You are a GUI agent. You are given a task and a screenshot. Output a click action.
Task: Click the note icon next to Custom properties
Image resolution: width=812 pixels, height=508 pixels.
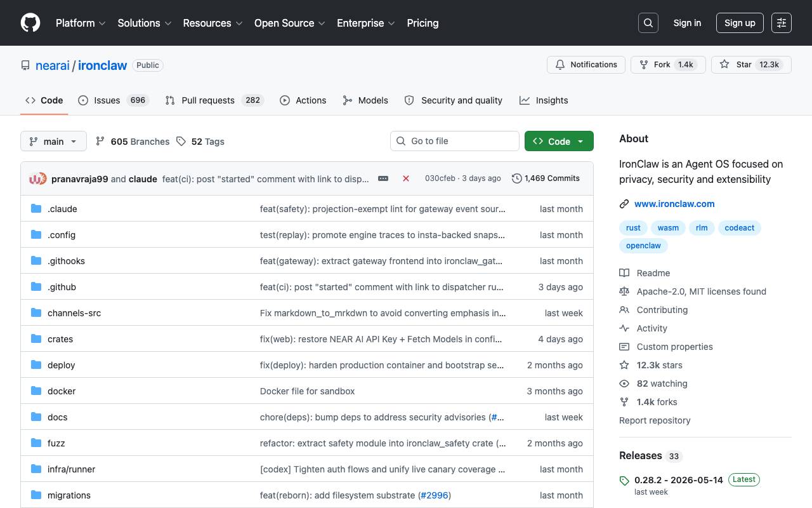tap(624, 347)
